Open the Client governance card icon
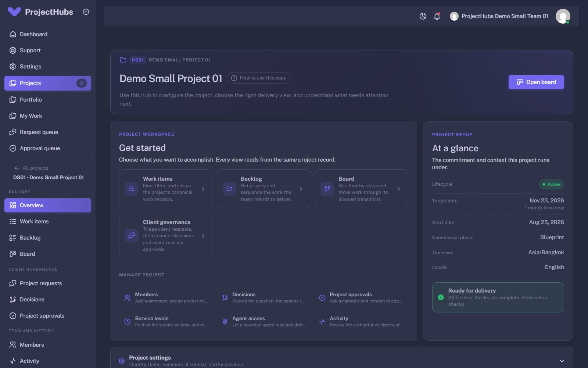588x368 pixels. coord(132,236)
